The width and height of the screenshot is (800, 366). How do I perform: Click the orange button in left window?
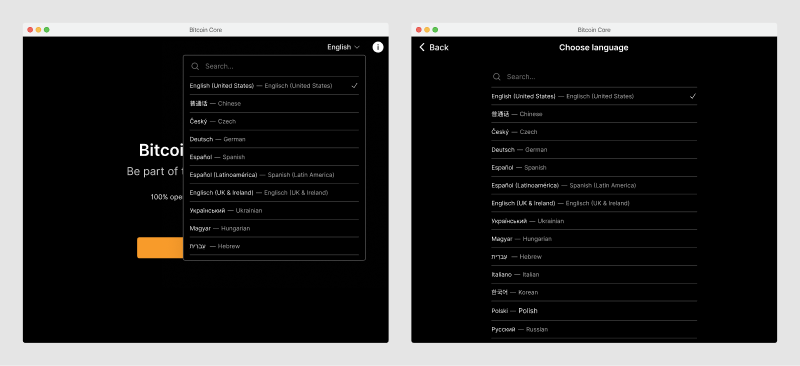[x=160, y=248]
